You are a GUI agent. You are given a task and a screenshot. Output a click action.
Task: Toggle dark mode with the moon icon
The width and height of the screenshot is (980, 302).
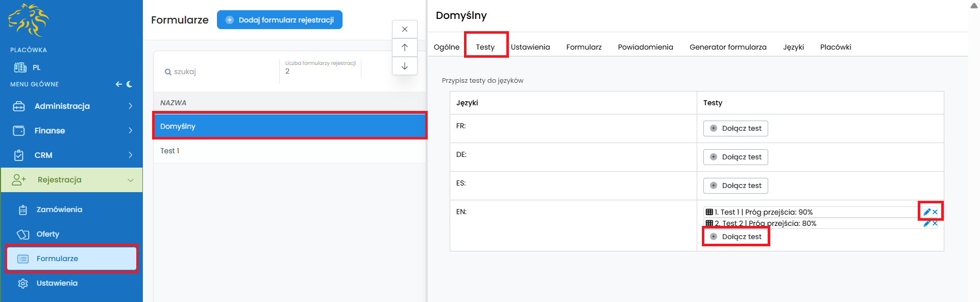(x=129, y=84)
